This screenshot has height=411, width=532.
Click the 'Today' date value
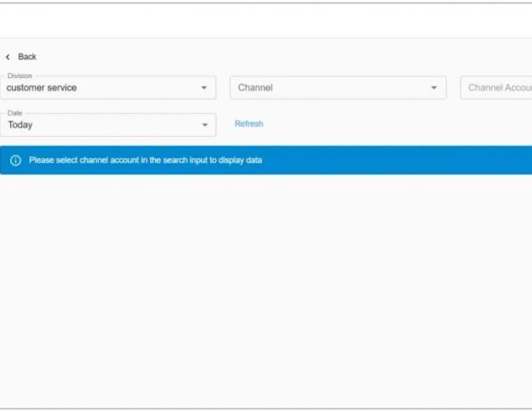click(20, 126)
